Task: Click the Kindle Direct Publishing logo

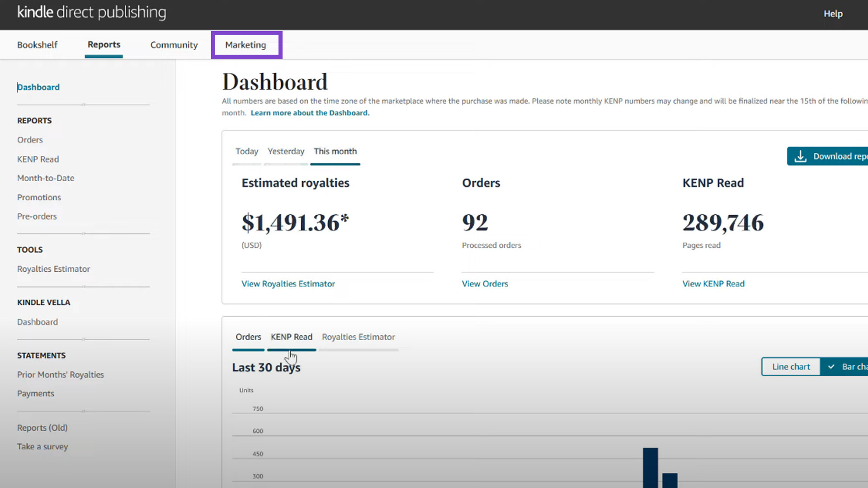Action: point(92,12)
